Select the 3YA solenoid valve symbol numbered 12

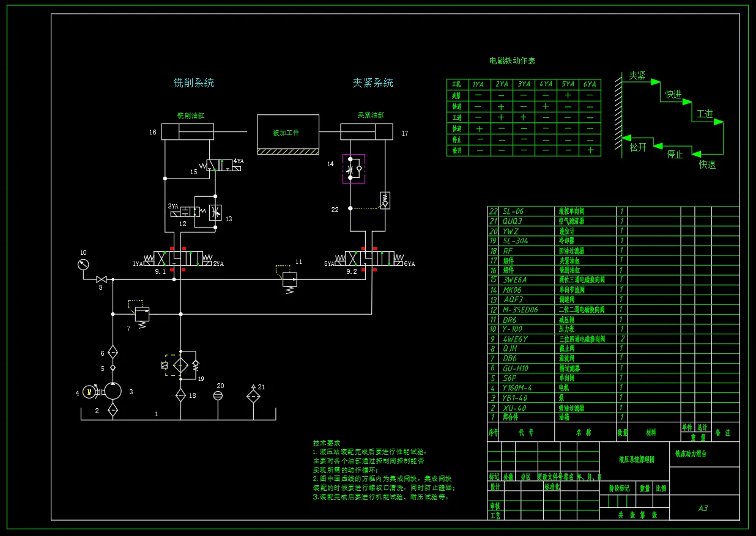click(188, 211)
